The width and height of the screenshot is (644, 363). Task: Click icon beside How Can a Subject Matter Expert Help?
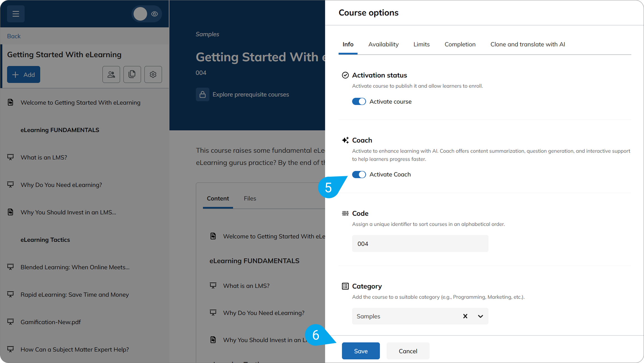[10, 350]
